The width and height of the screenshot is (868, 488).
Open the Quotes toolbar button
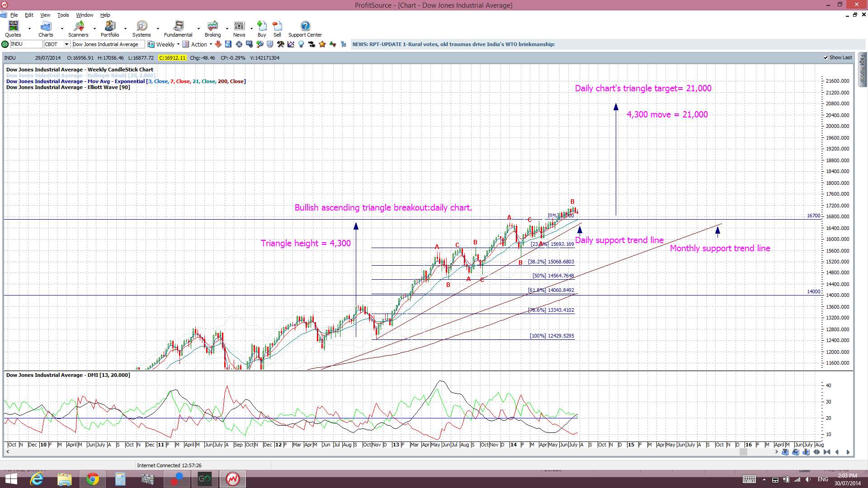point(13,29)
